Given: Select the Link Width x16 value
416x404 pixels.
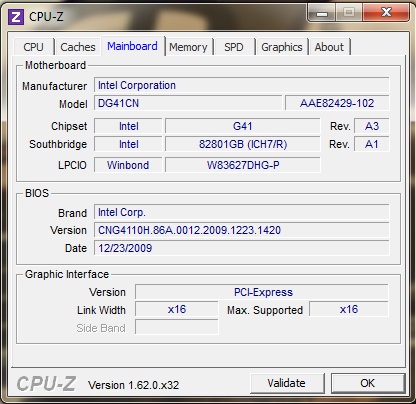Looking at the screenshot, I should [x=177, y=310].
